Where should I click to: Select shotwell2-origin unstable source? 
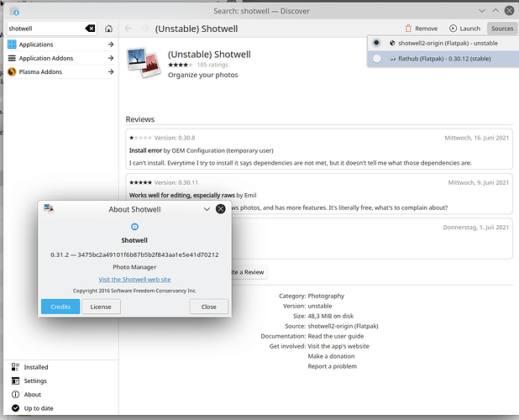coord(443,43)
